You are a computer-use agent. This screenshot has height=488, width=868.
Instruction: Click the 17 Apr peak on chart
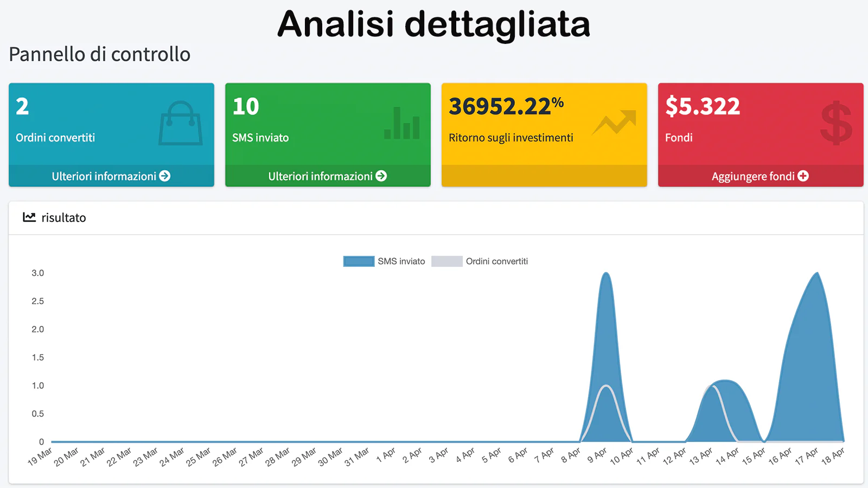tap(817, 273)
